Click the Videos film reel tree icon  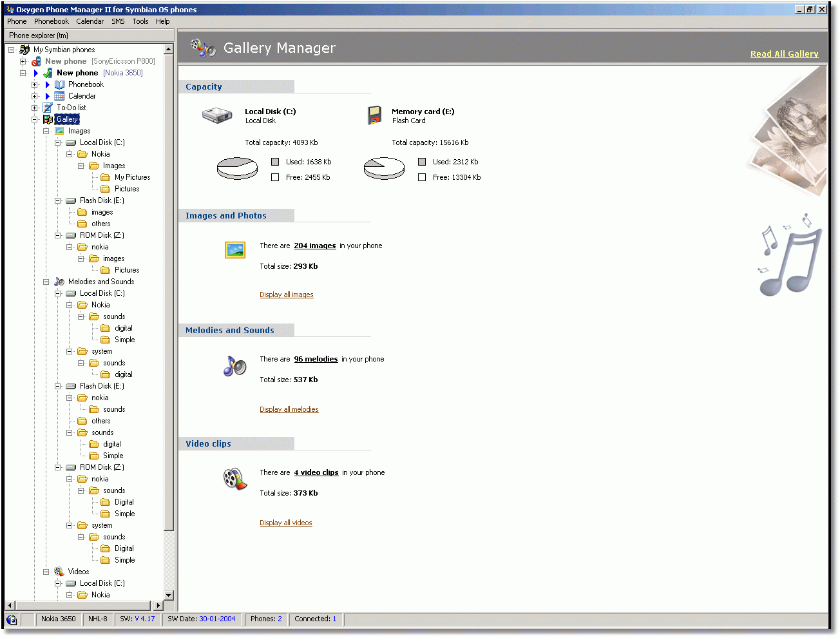(59, 572)
